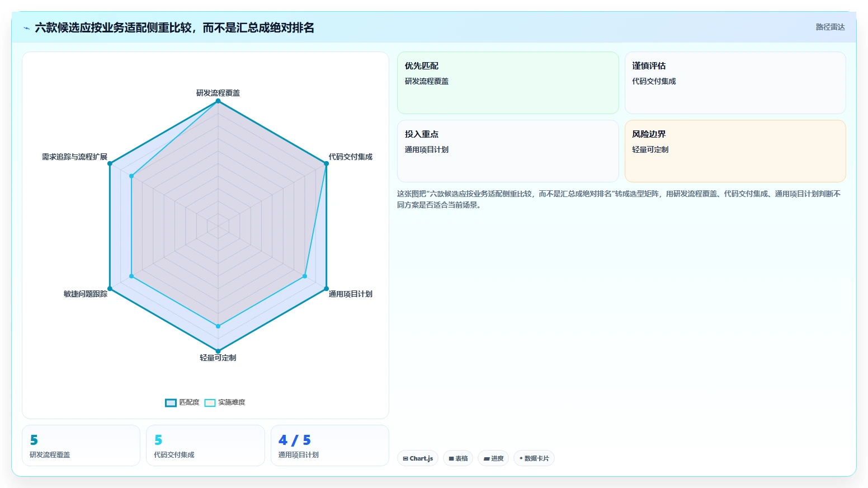Screen dimensions: 868x488
Task: Select the 实施难度 data point on 需求追踪与流程扩展 axis
Action: (131, 176)
